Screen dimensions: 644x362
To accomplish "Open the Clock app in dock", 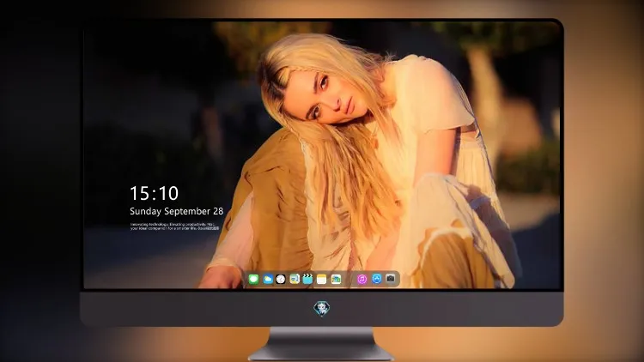I will pos(281,280).
